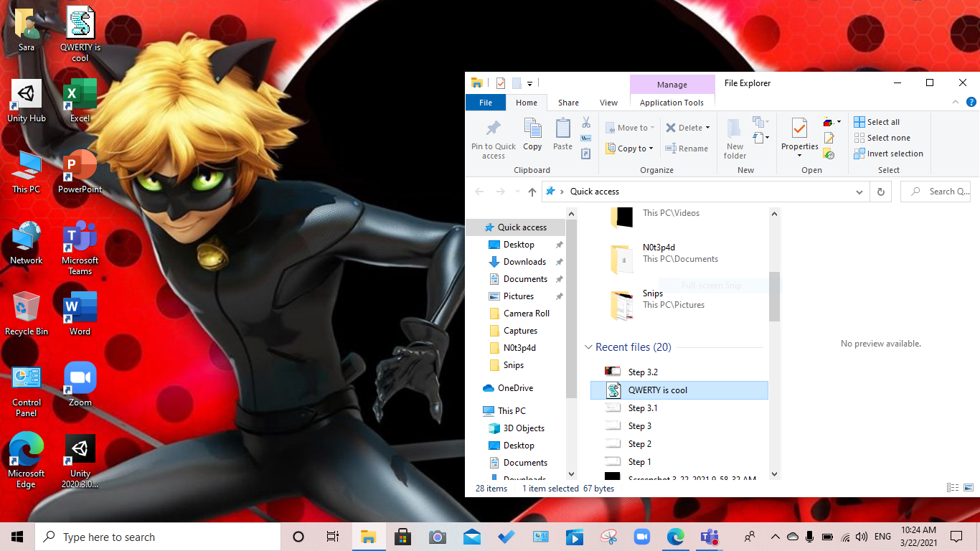The width and height of the screenshot is (980, 551).
Task: Expand the Properties dropdown arrow
Action: click(799, 155)
